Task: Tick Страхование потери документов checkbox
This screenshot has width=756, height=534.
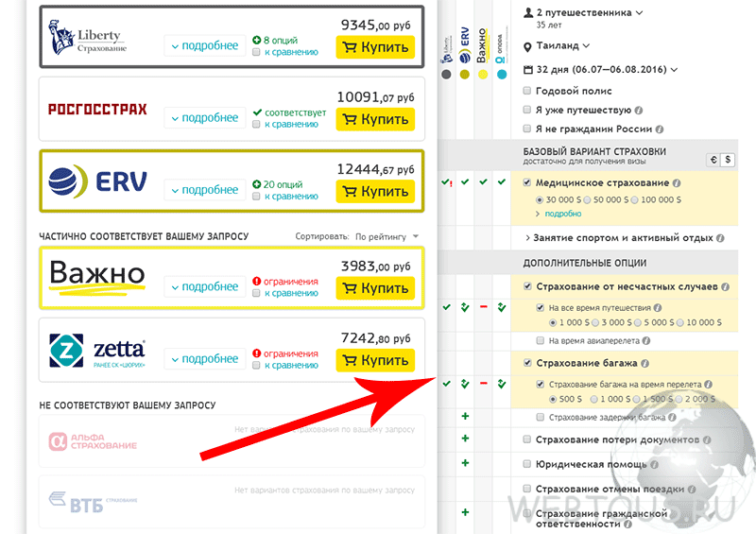Action: (527, 439)
